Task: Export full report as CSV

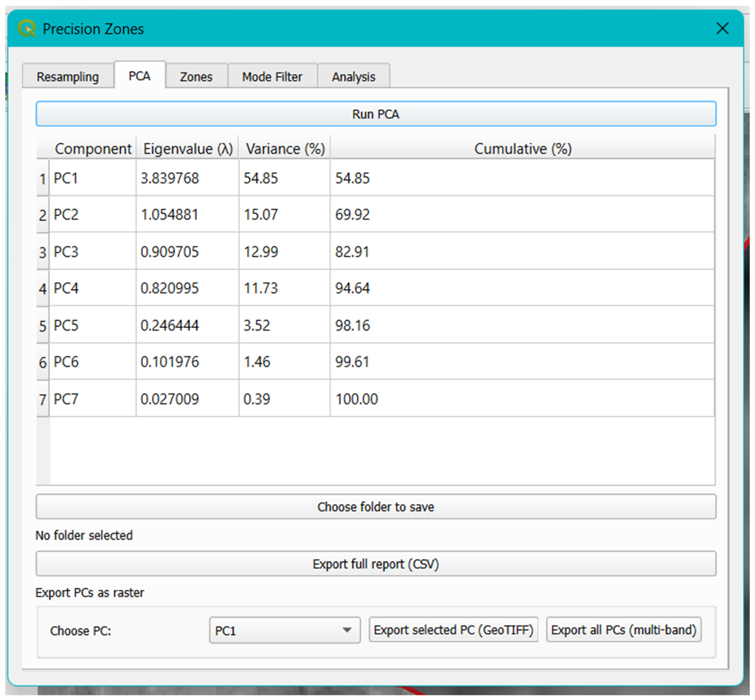Action: 375,564
